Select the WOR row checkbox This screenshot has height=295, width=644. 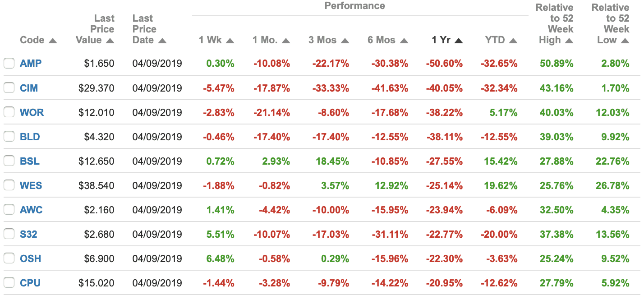[x=9, y=112]
